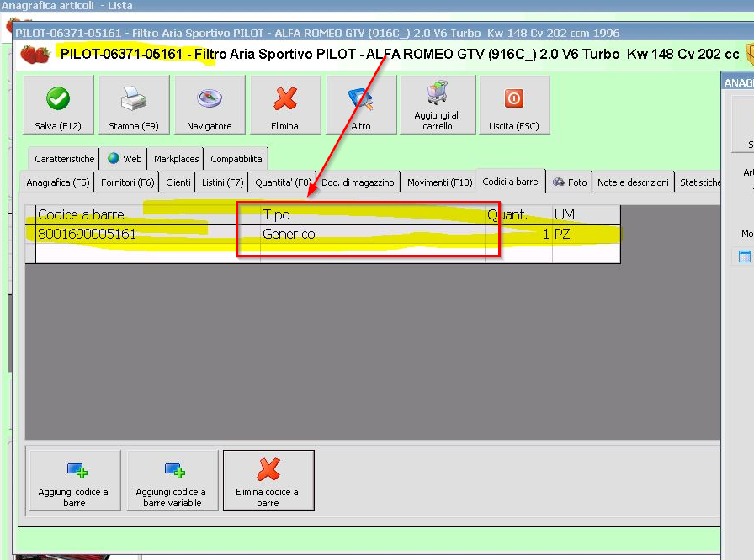The width and height of the screenshot is (754, 560).
Task: Click the small calendar icon in right panel
Action: tap(745, 256)
